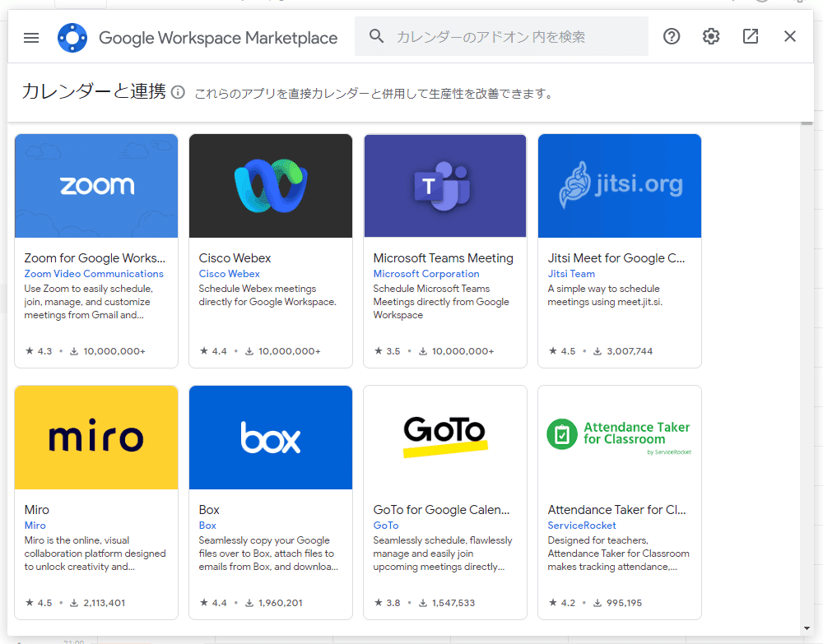
Task: Open the settings gear icon
Action: coord(711,36)
